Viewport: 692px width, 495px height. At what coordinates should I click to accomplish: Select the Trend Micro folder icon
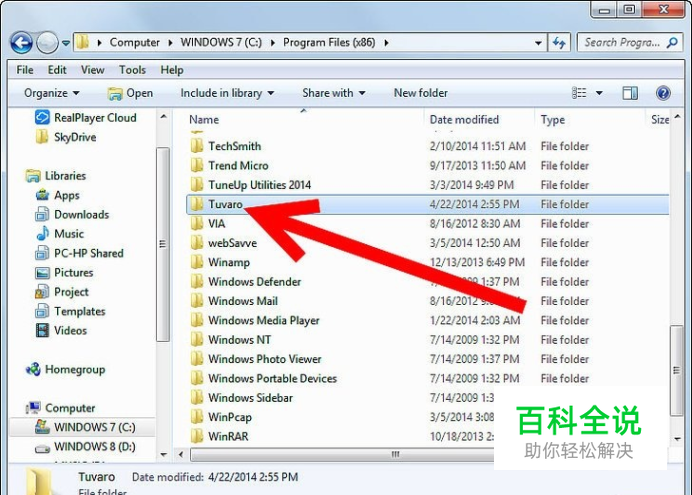coord(197,165)
